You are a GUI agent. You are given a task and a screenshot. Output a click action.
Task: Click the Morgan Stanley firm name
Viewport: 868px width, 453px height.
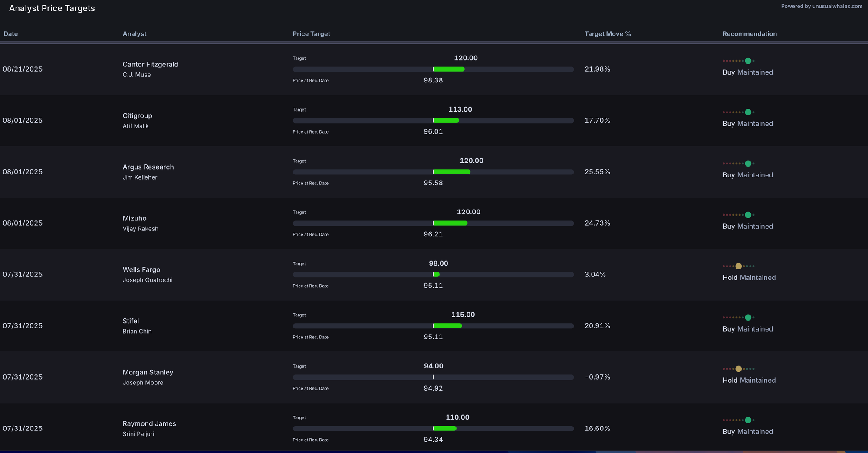point(148,372)
